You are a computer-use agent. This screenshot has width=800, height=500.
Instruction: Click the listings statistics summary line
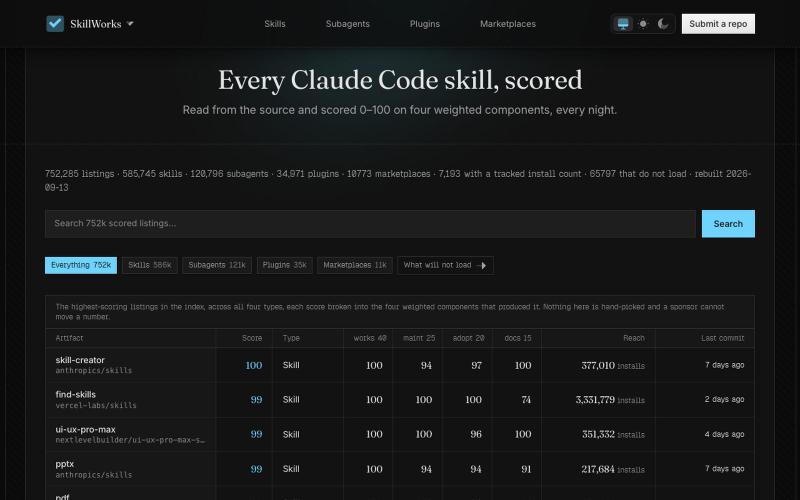[398, 180]
